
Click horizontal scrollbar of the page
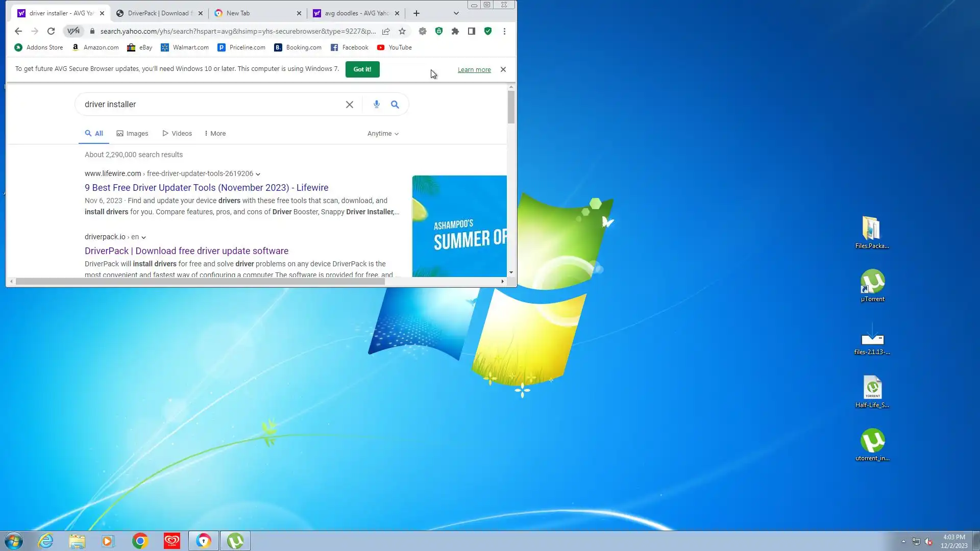point(199,282)
